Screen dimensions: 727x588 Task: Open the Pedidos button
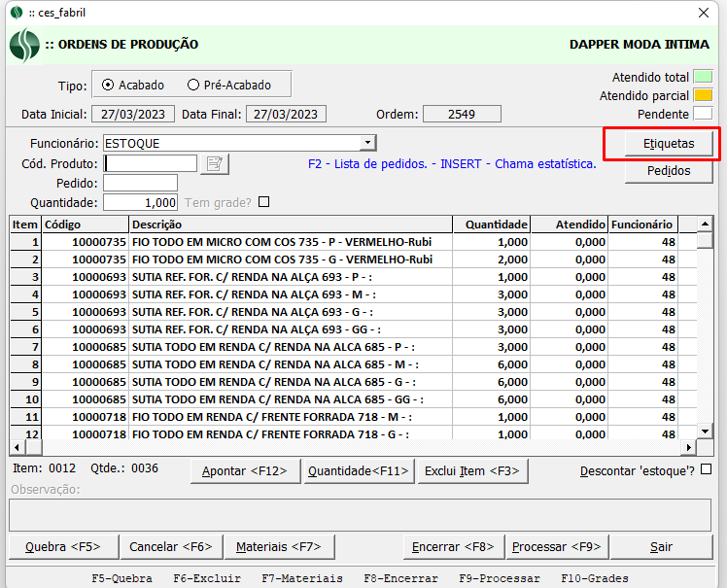click(x=669, y=171)
